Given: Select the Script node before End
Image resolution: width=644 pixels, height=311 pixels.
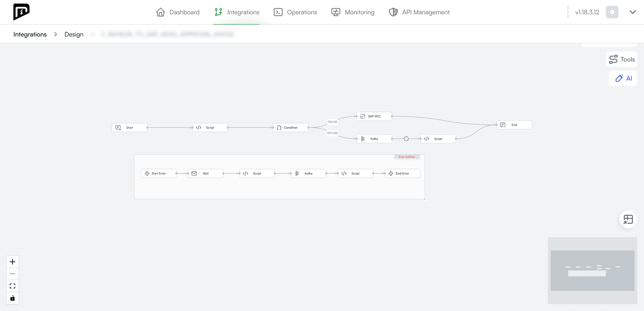Looking at the screenshot, I should [x=438, y=139].
